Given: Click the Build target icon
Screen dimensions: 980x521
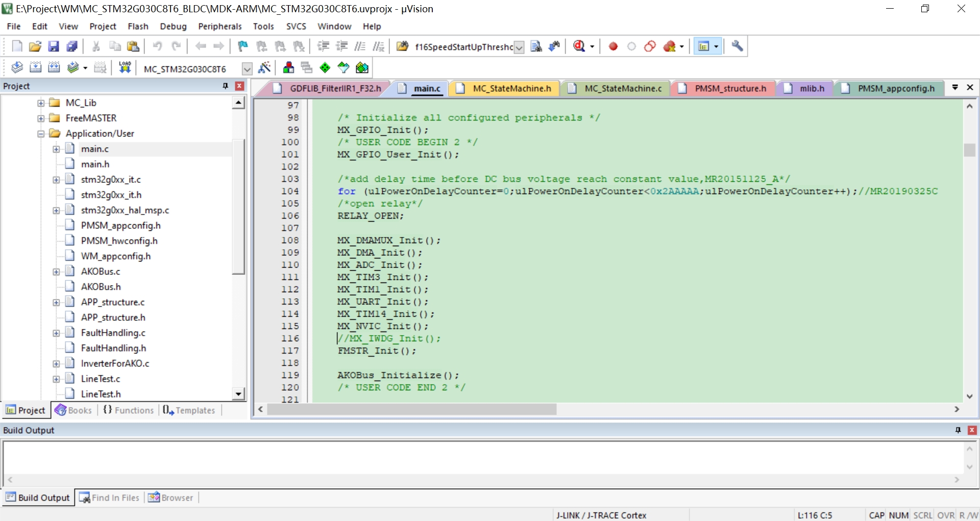Looking at the screenshot, I should (35, 68).
